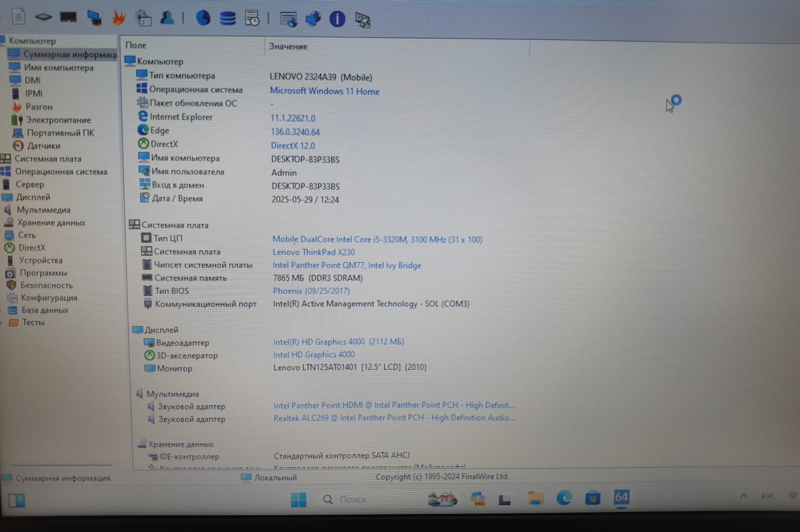Open the Phoenix (09/25/2017) BIOS link
800x532 pixels.
click(x=311, y=291)
